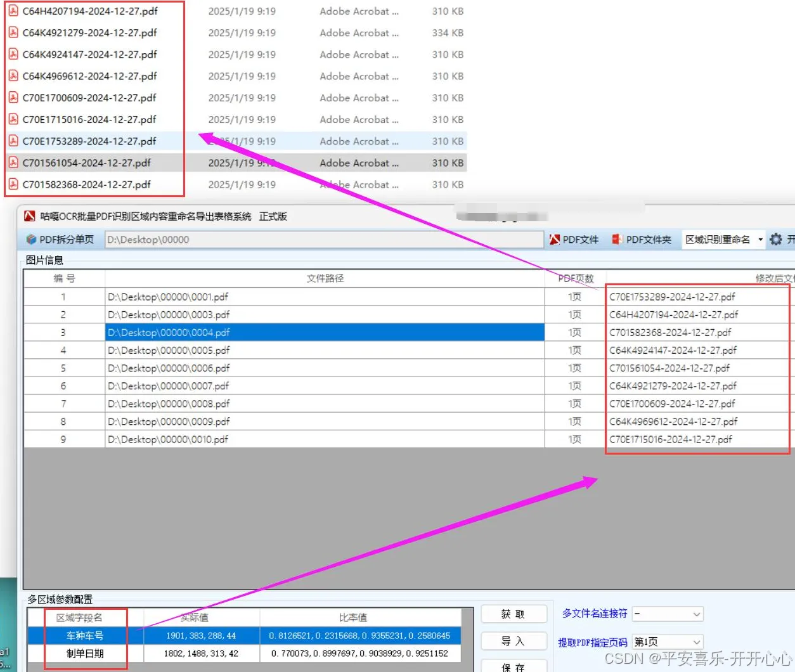
Task: Select the D:\Desktop\00000\0006.pdf path cell
Action: click(325, 368)
